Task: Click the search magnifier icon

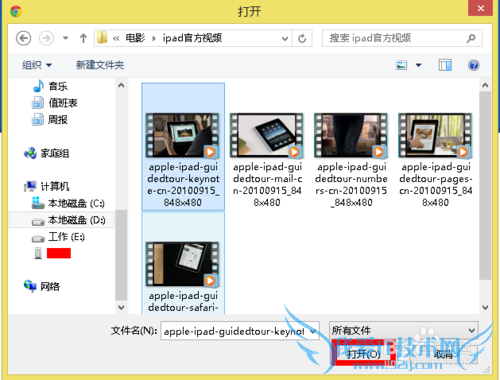Action: 471,38
